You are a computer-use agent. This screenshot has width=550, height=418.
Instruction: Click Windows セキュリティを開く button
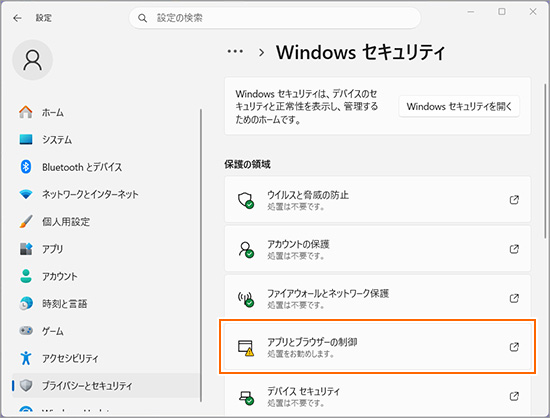point(459,106)
